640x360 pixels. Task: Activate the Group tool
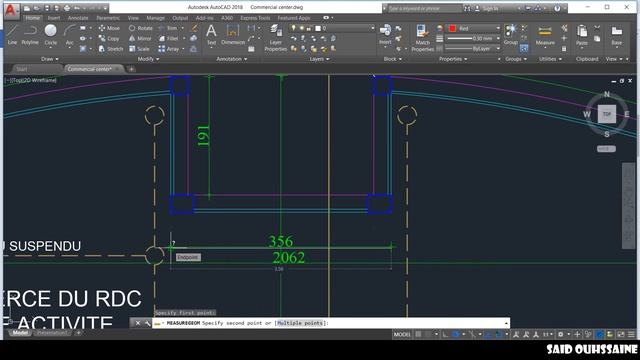click(510, 34)
